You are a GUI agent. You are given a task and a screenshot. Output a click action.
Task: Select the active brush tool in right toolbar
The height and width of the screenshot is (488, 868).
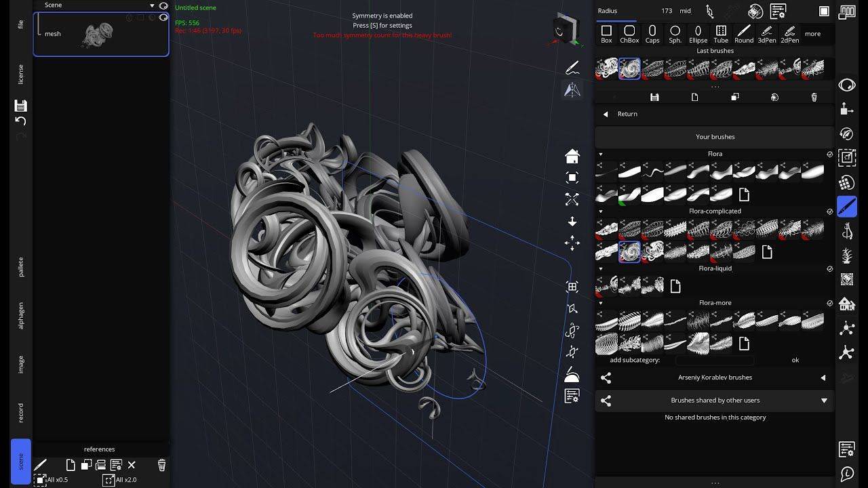[x=847, y=207]
